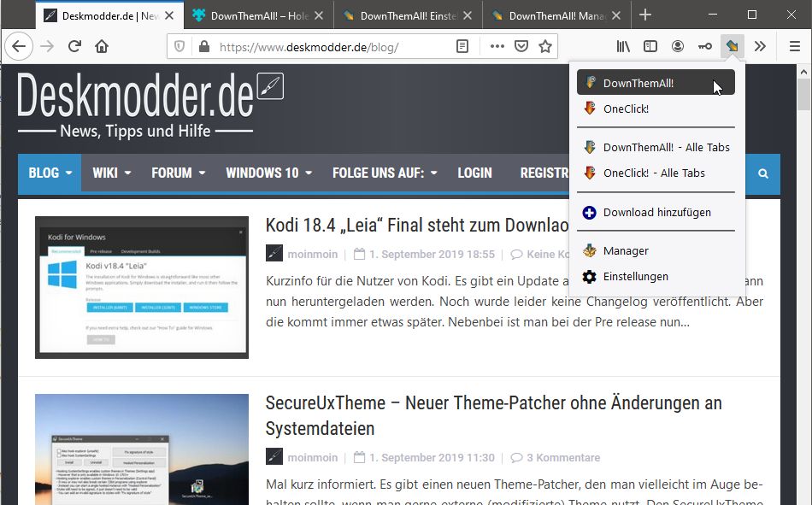Click moinmoin avatar under SecureUxTheme article
This screenshot has height=505, width=812.
click(274, 456)
